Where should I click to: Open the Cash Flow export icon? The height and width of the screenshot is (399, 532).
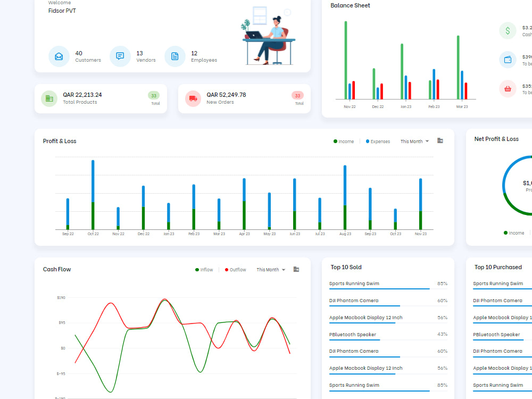tap(296, 269)
